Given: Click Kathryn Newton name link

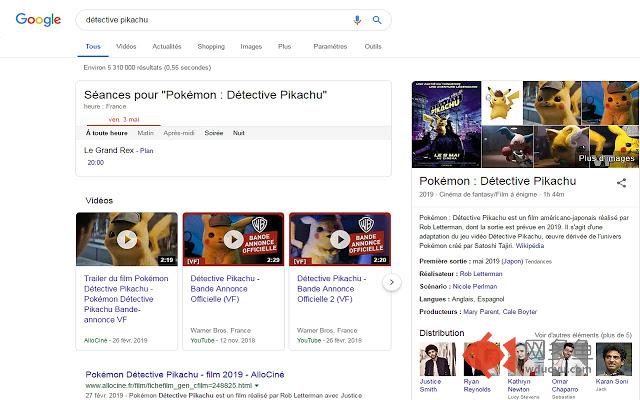Looking at the screenshot, I should 519,385.
